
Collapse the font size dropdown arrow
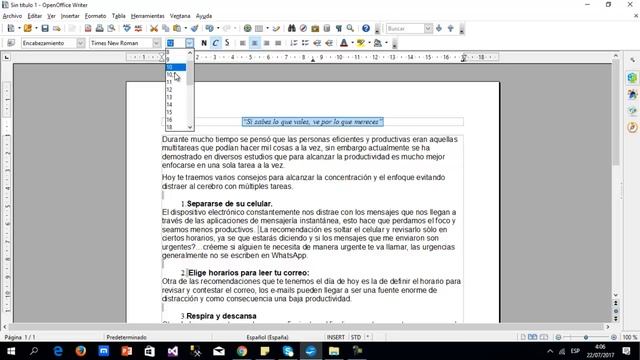pyautogui.click(x=189, y=43)
